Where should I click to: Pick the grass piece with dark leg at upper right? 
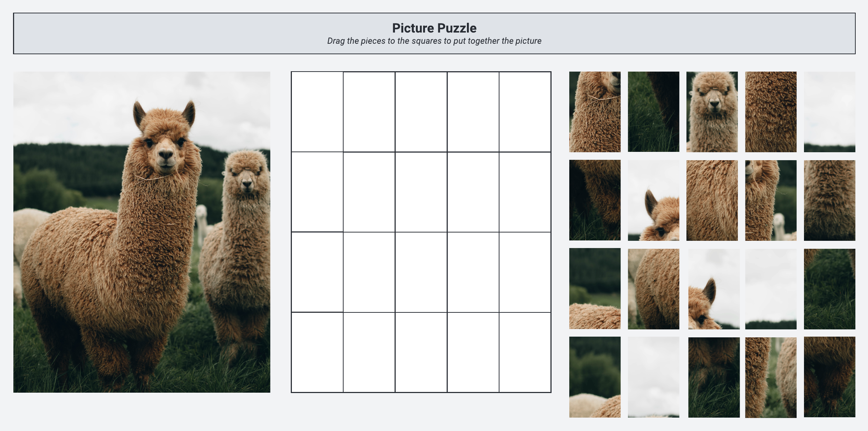click(654, 112)
